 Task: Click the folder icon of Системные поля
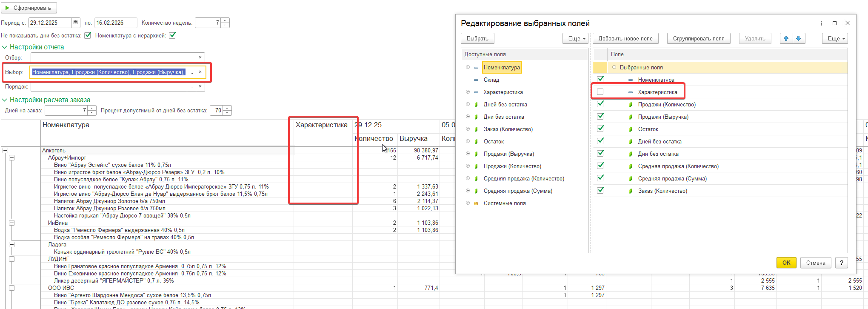[476, 203]
